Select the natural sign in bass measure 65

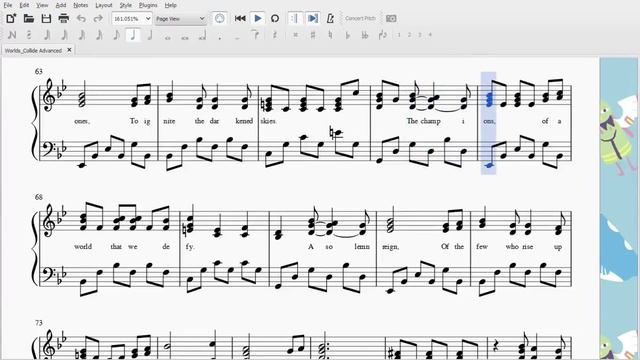point(332,133)
